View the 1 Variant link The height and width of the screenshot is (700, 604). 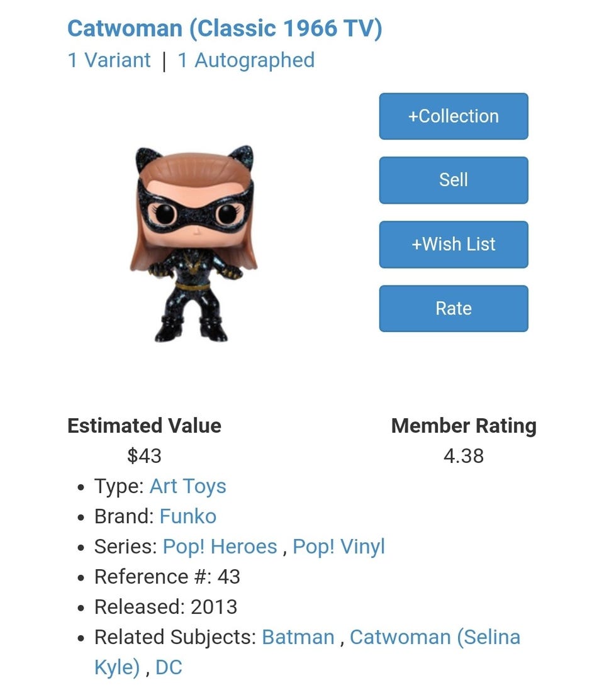[x=109, y=60]
